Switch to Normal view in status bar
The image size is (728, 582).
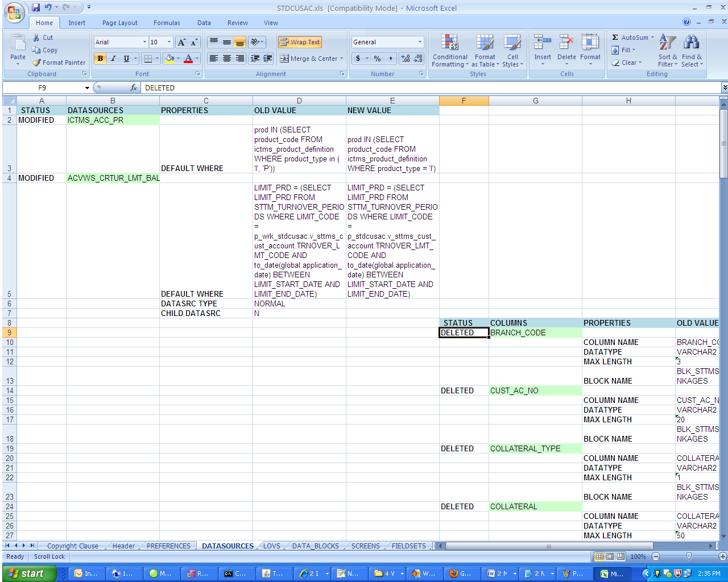[x=599, y=556]
